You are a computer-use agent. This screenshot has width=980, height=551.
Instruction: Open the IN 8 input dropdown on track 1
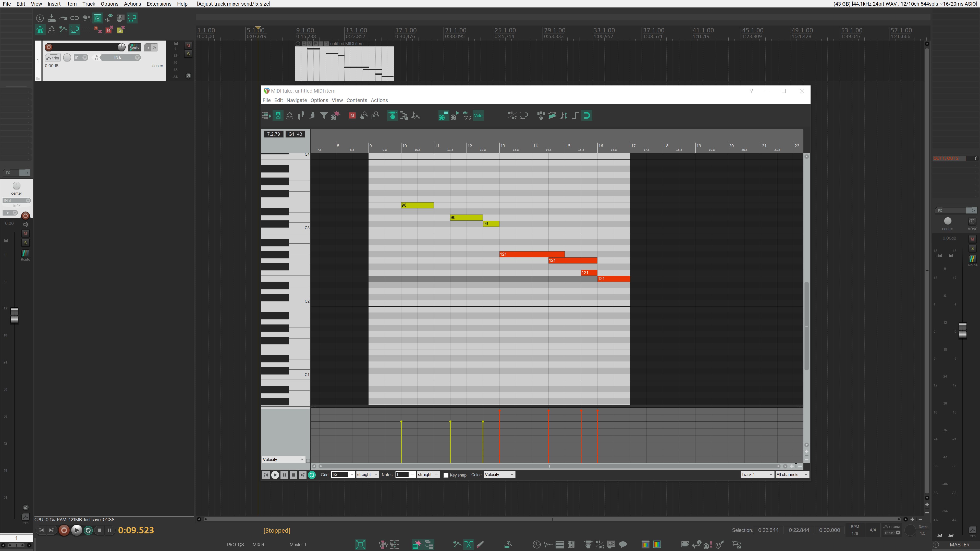point(120,57)
